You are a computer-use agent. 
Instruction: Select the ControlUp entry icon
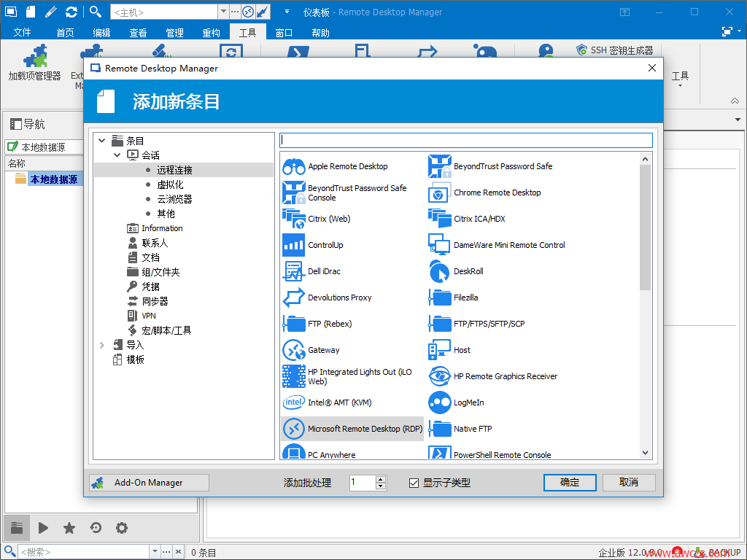coord(293,245)
